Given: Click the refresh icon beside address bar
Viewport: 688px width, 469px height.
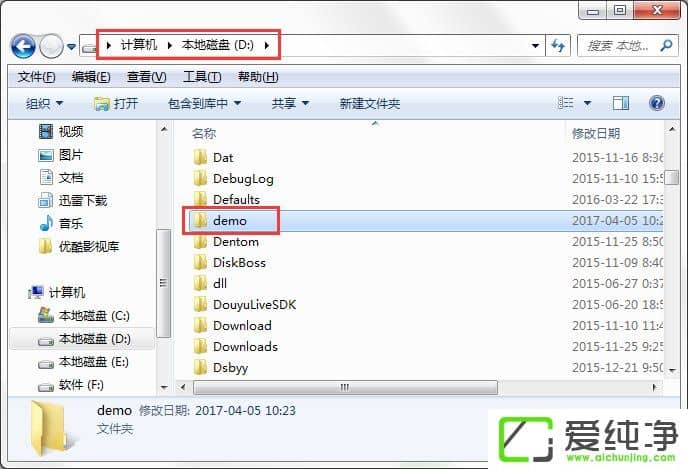Looking at the screenshot, I should pos(558,46).
